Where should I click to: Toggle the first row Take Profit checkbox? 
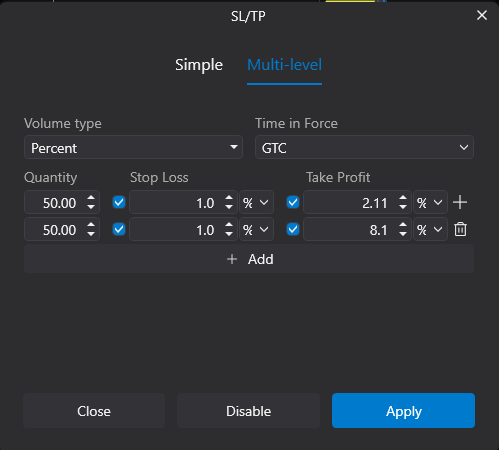click(293, 202)
